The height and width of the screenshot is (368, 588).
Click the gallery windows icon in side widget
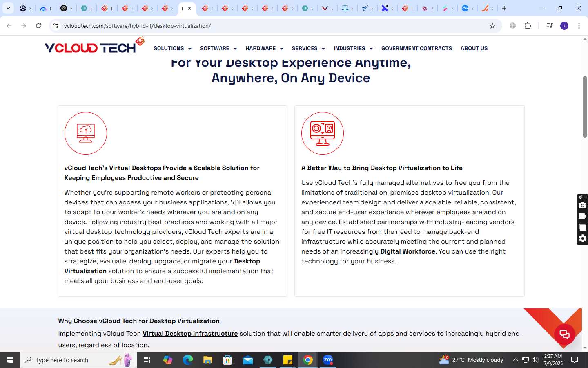tap(583, 227)
